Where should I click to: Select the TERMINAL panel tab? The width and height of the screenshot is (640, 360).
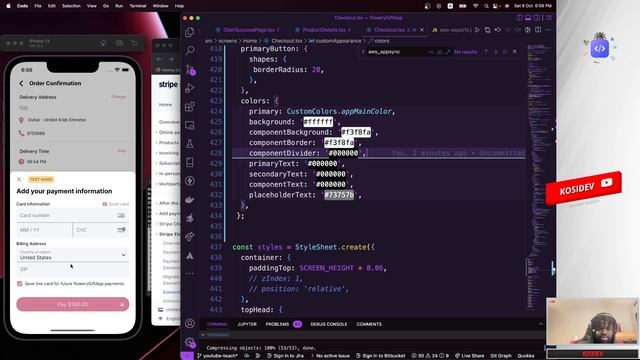[x=217, y=324]
